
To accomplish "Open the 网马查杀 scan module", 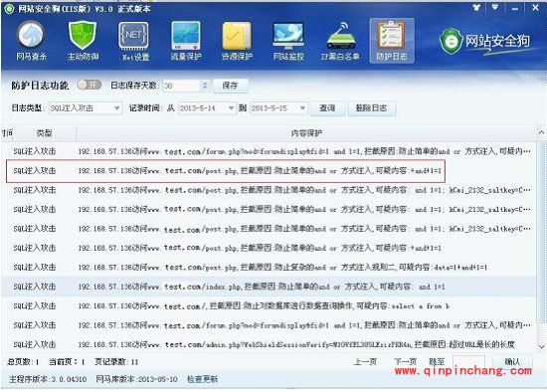I will (31, 41).
